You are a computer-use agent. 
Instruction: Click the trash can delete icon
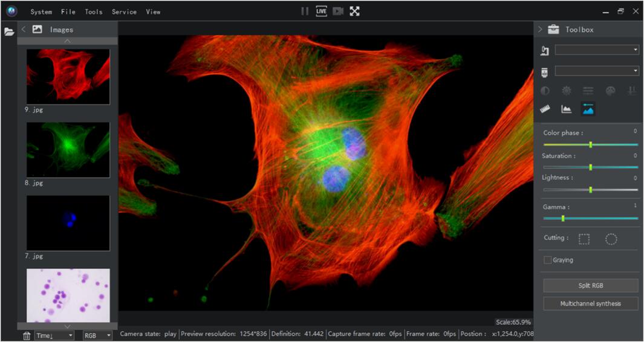pyautogui.click(x=27, y=335)
